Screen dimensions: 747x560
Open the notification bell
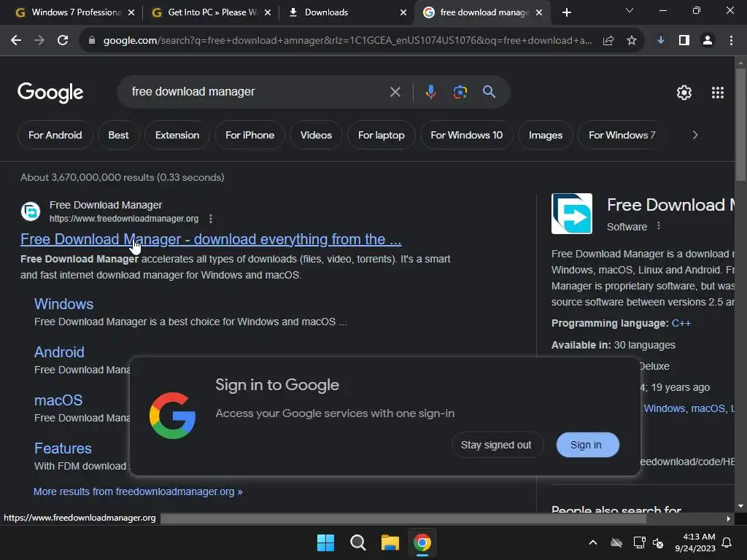tap(727, 542)
